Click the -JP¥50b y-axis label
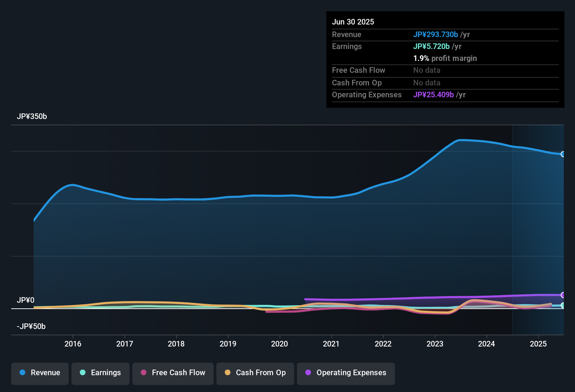This screenshot has height=392, width=575. pos(31,327)
